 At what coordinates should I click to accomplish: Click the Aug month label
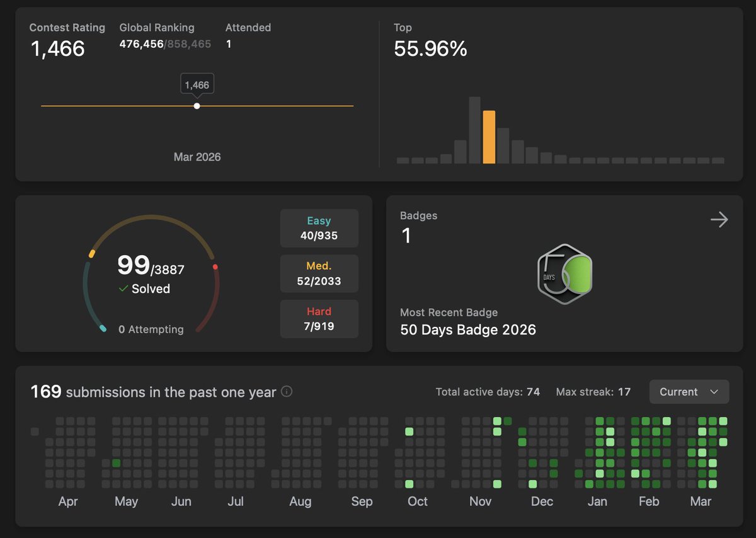pos(301,501)
